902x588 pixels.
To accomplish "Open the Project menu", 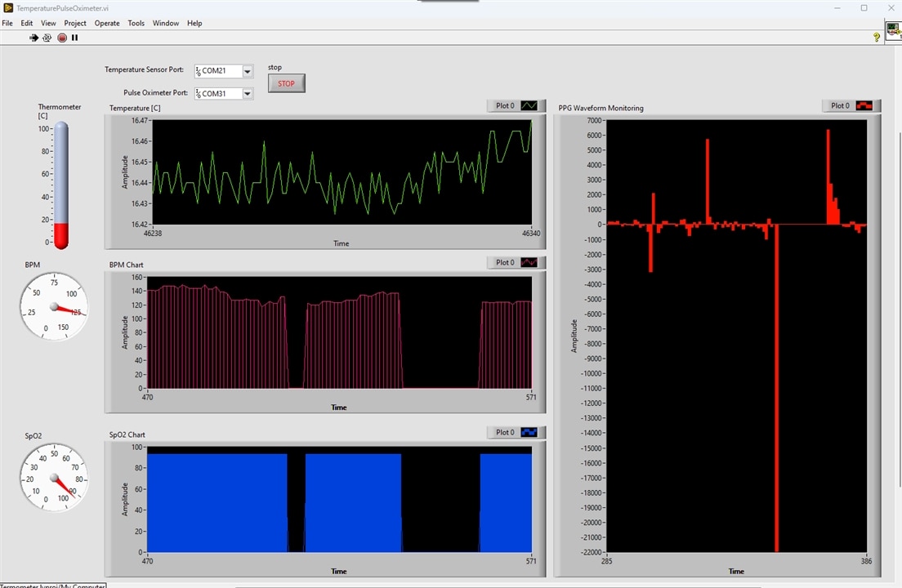I will pyautogui.click(x=75, y=23).
